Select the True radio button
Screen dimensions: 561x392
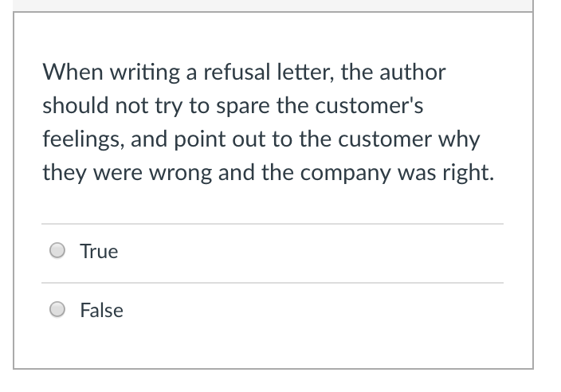click(x=57, y=250)
